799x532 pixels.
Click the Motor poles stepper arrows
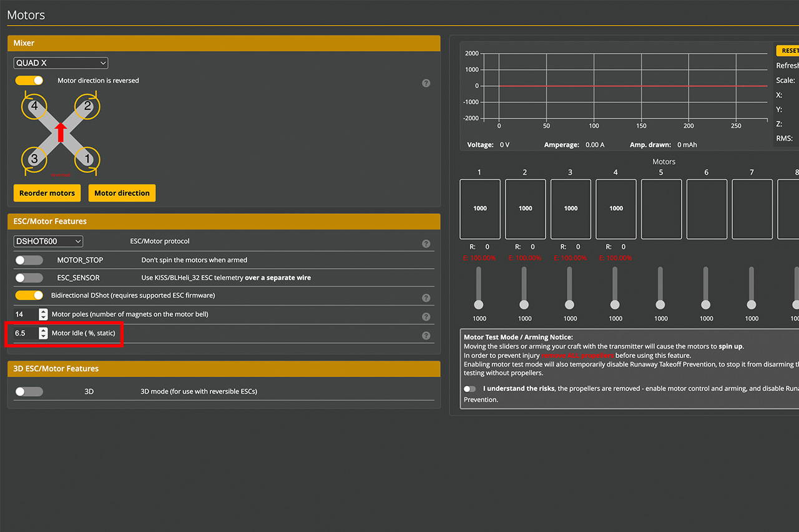point(43,314)
